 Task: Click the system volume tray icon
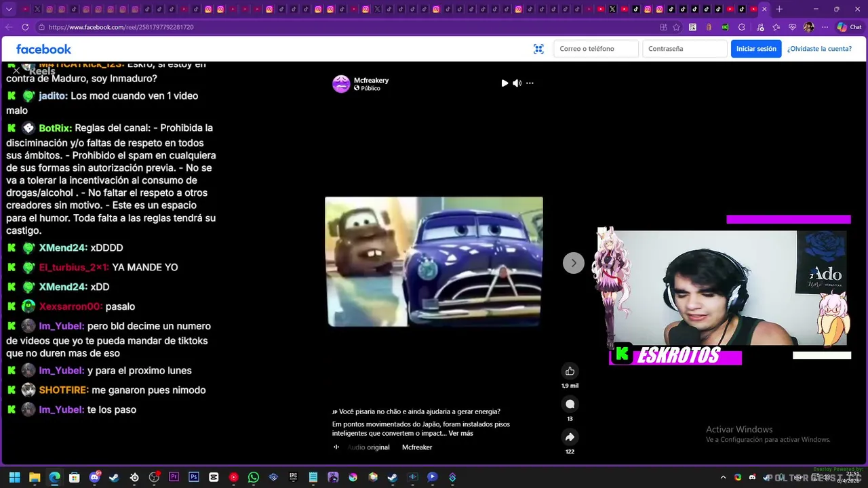tap(825, 477)
